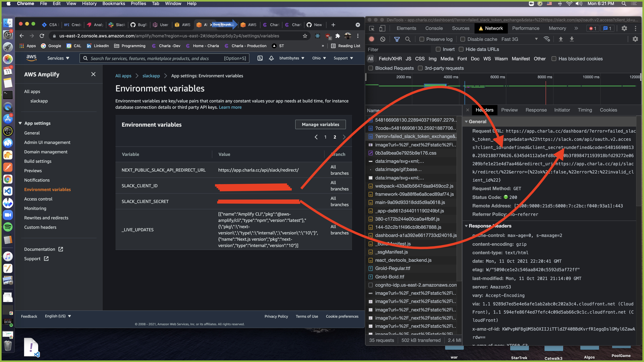Click the AWS services search box
The height and width of the screenshot is (362, 644).
[x=164, y=58]
